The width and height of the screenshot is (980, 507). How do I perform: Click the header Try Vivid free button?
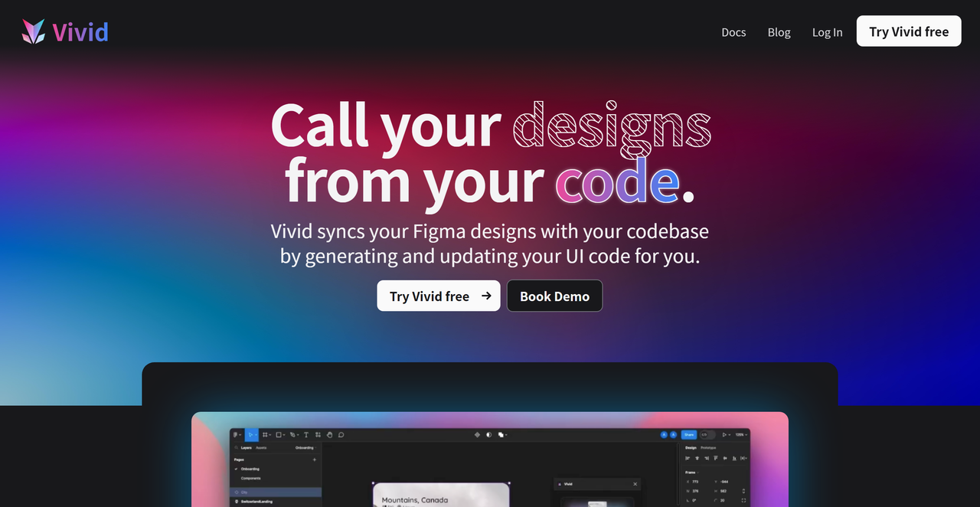[909, 31]
